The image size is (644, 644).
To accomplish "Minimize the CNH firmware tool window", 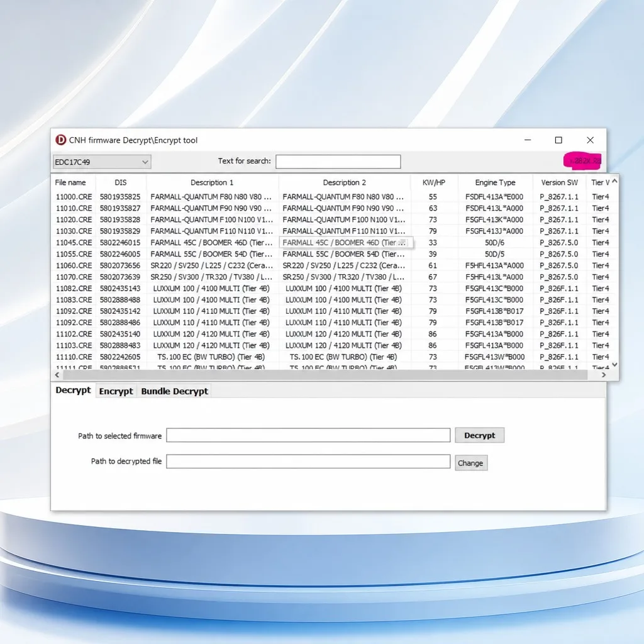I will pos(528,140).
